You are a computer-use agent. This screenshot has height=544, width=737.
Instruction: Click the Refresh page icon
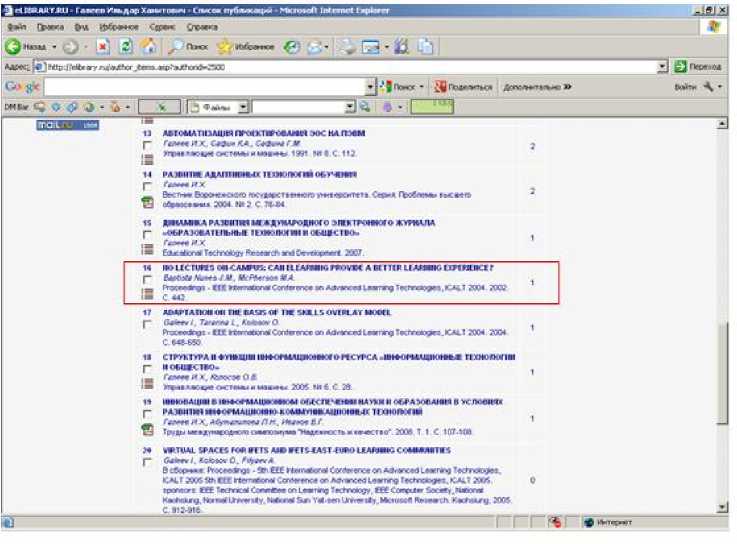click(125, 47)
